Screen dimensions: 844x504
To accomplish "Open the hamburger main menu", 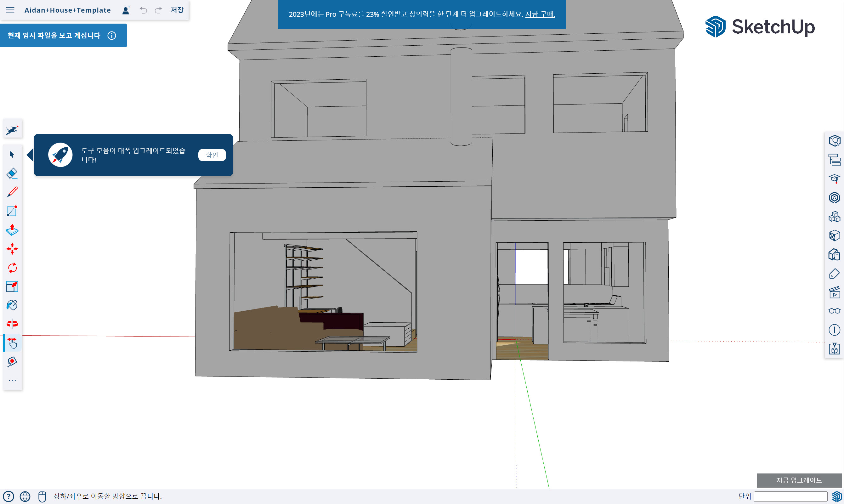I will [10, 10].
